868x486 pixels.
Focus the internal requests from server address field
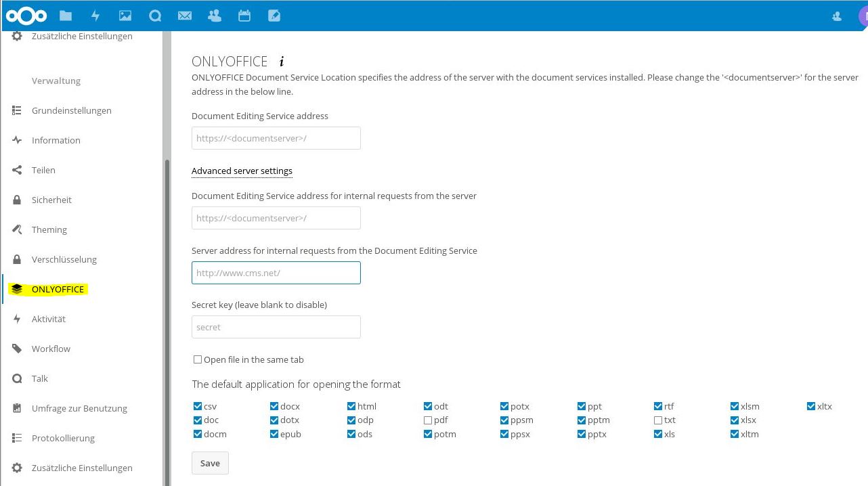coord(276,218)
